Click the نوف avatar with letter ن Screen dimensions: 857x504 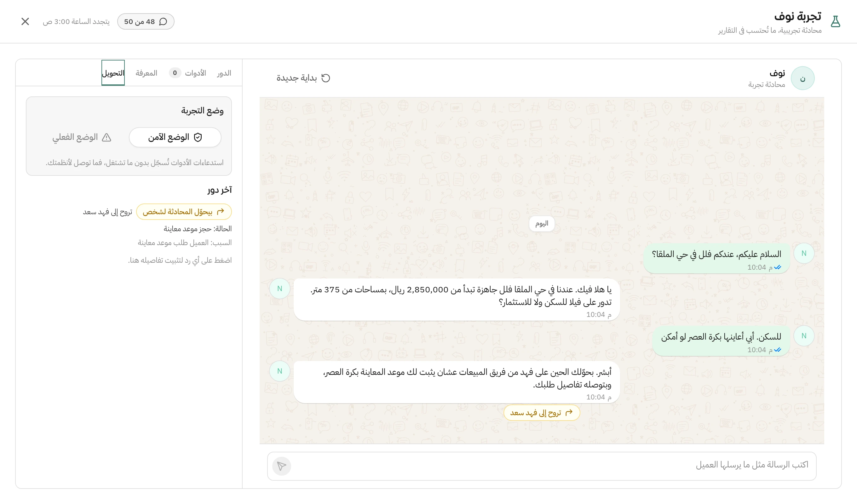click(x=802, y=78)
